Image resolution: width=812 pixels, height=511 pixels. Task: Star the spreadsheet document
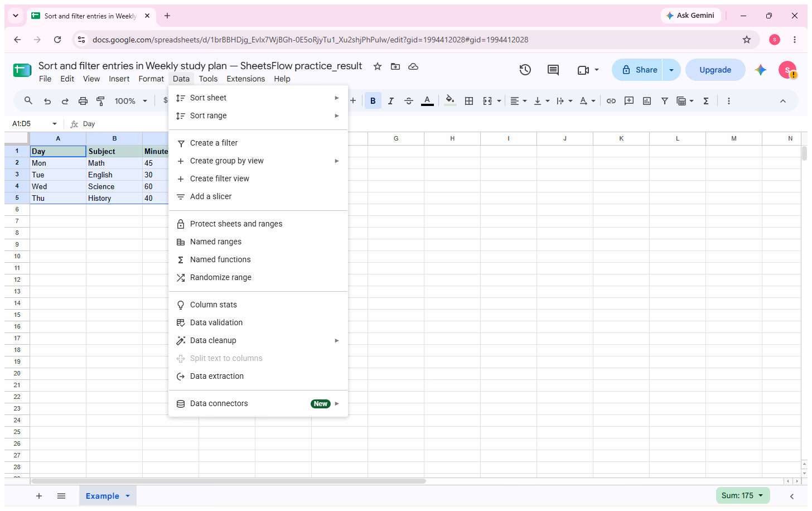click(x=378, y=66)
